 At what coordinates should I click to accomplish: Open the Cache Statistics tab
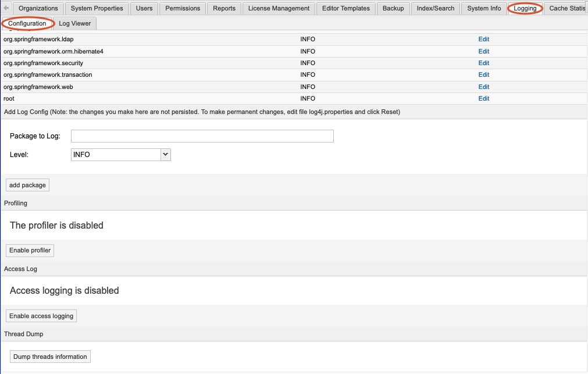[566, 8]
